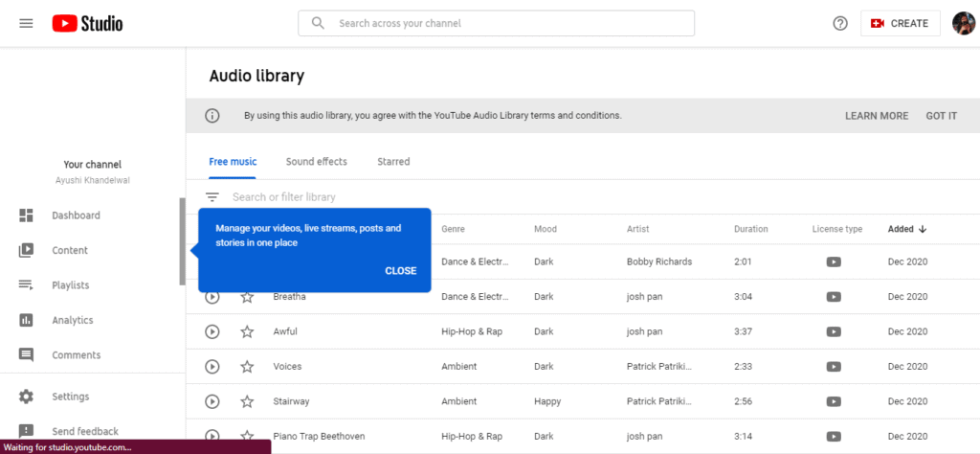This screenshot has height=454, width=980.
Task: Click the Happy mood in the Stairway row
Action: pyautogui.click(x=547, y=401)
